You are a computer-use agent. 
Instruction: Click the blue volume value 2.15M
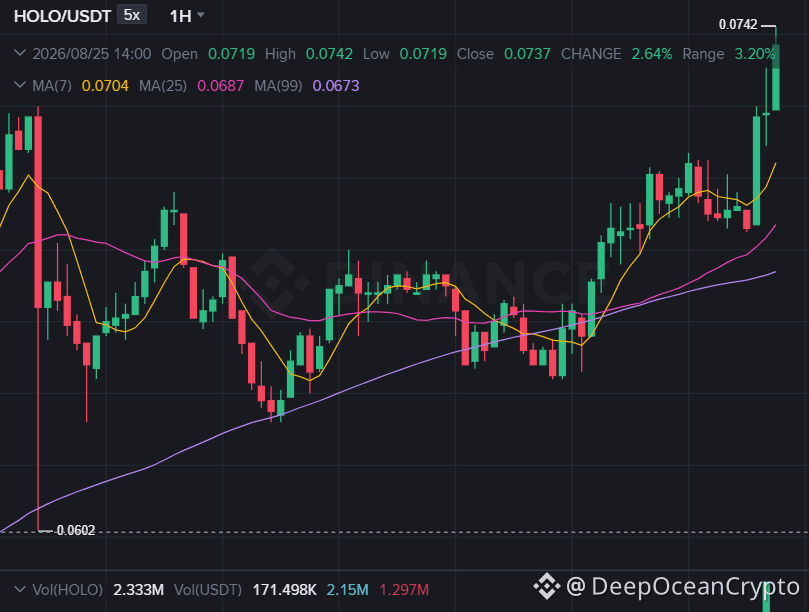(348, 590)
